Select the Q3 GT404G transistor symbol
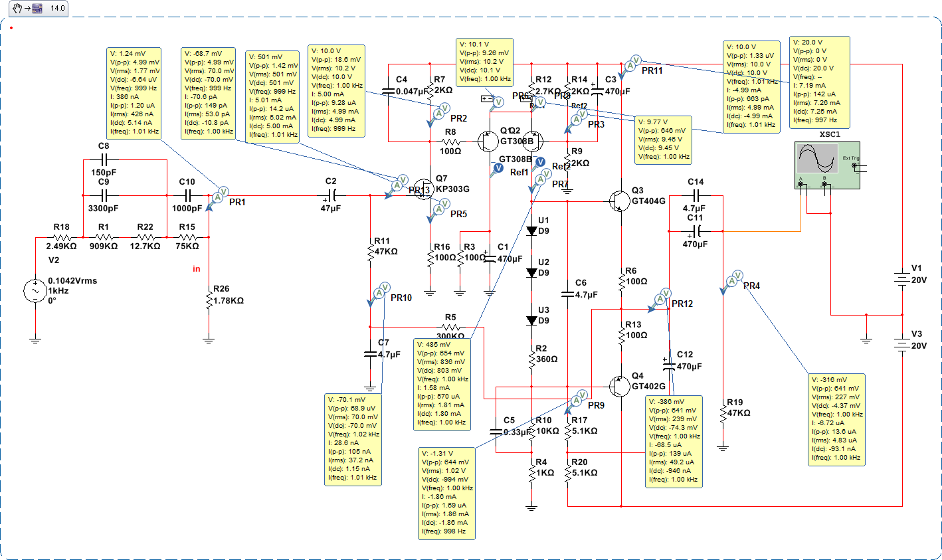The image size is (942, 560). [618, 201]
